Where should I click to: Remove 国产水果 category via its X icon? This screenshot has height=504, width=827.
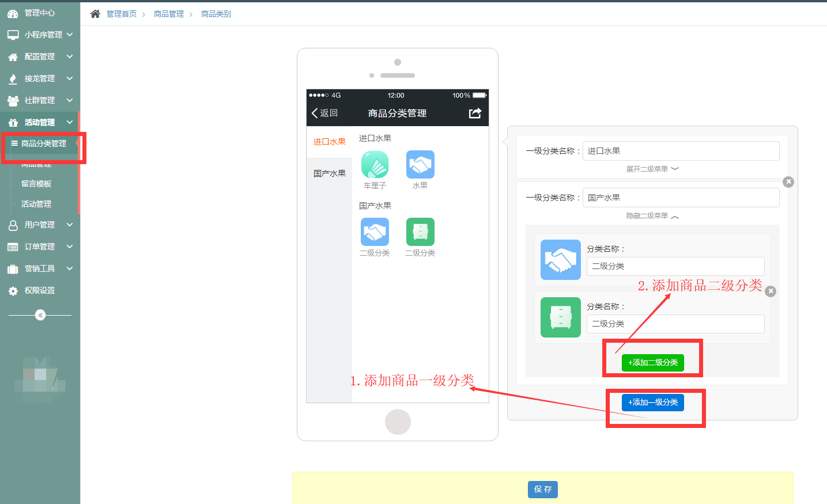pyautogui.click(x=788, y=181)
